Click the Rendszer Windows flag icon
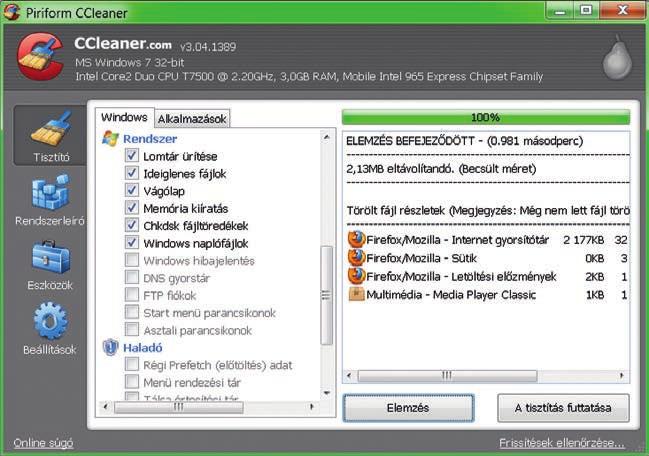The height and width of the screenshot is (456, 649). (x=110, y=139)
